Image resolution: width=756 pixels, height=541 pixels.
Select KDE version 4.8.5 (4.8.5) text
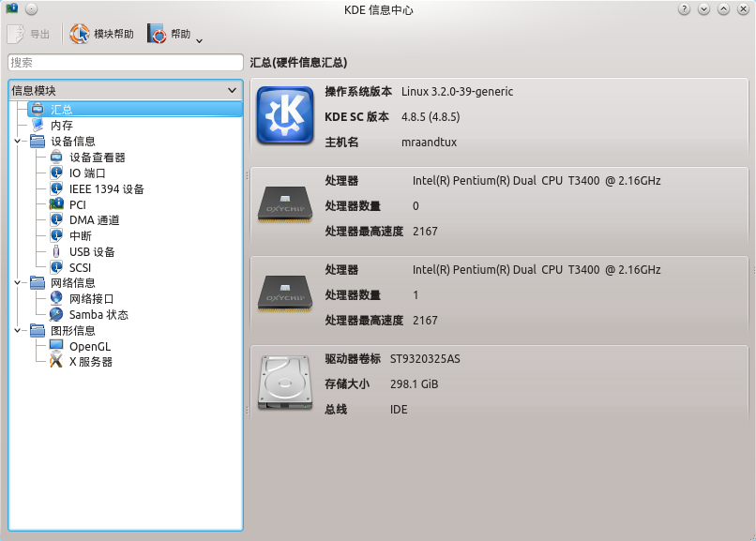pyautogui.click(x=431, y=117)
